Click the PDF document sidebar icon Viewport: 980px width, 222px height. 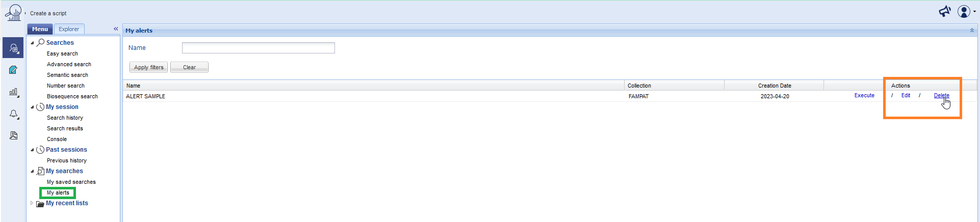pyautogui.click(x=13, y=135)
